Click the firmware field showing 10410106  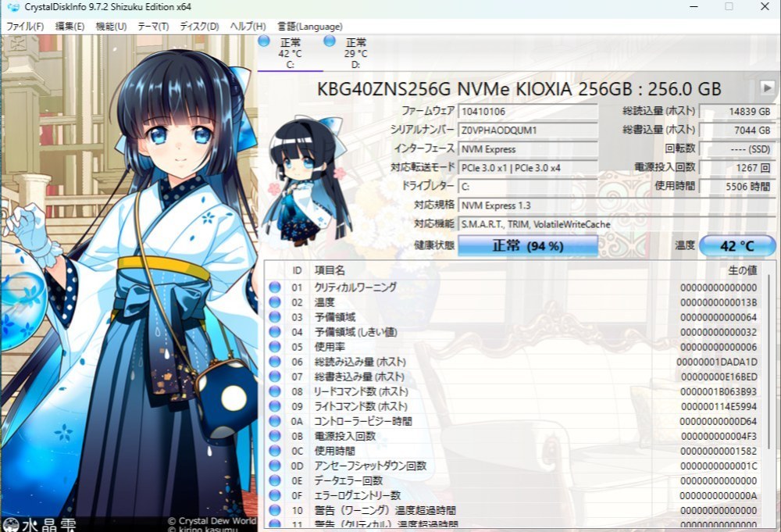pos(527,112)
